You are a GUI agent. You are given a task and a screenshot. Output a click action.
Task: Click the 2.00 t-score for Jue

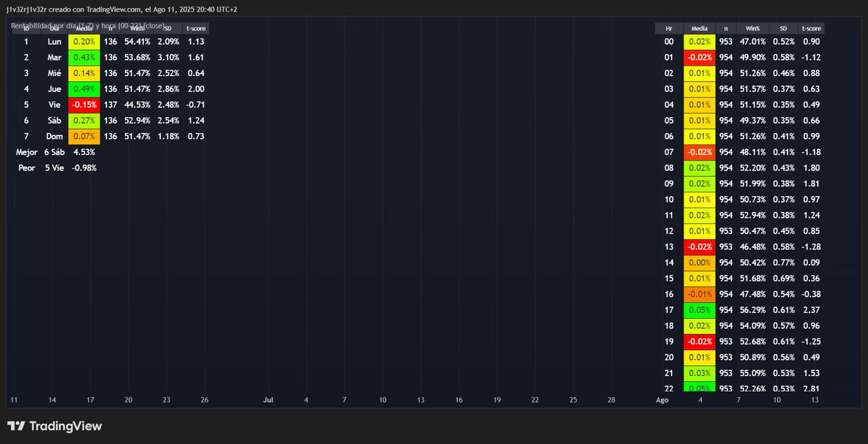[x=196, y=89]
